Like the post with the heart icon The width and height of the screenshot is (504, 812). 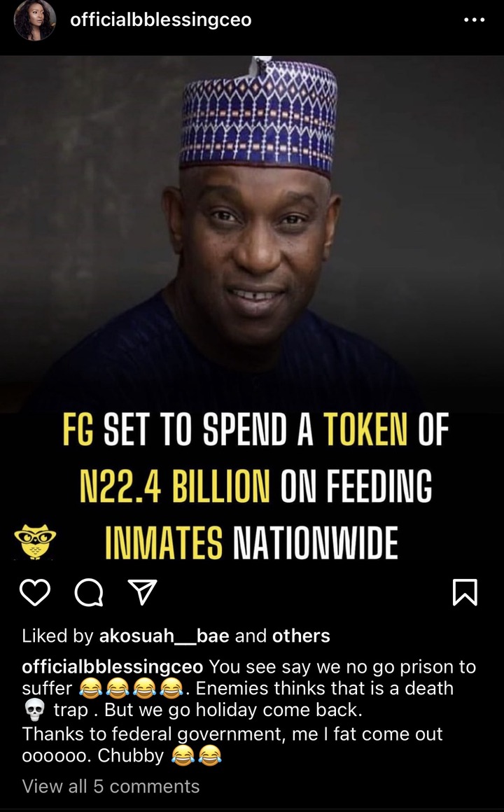pos(35,592)
